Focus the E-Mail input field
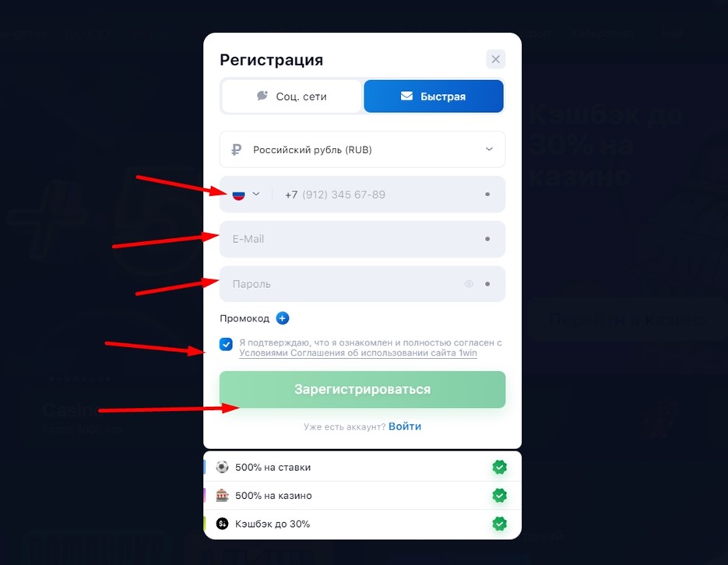Image resolution: width=728 pixels, height=565 pixels. tap(362, 239)
